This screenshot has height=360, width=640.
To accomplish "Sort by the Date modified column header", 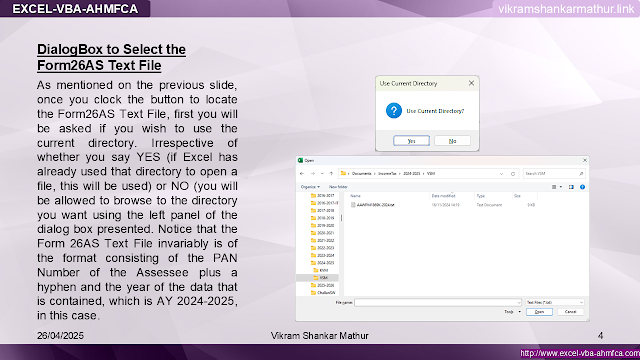I will coord(443,196).
